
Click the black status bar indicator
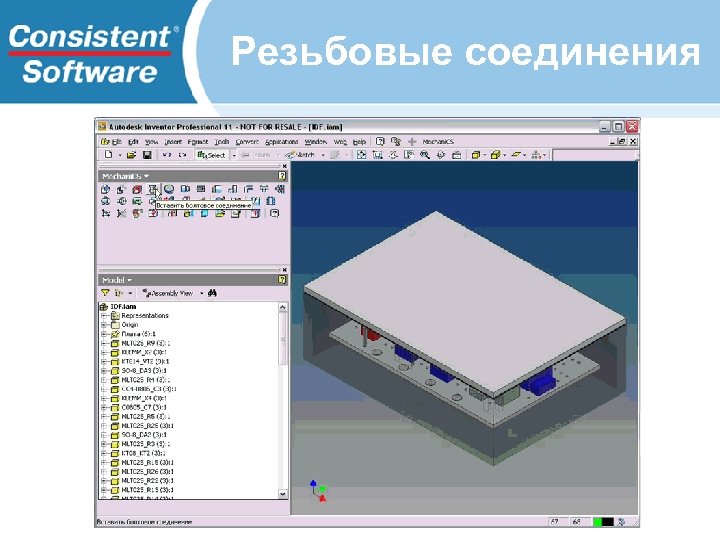click(x=608, y=522)
